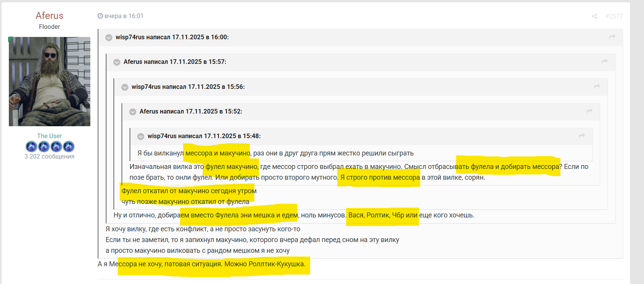Toggle the wisp74rus 15:48 quote chevron
Screen dimensions: 644x284
[141, 136]
